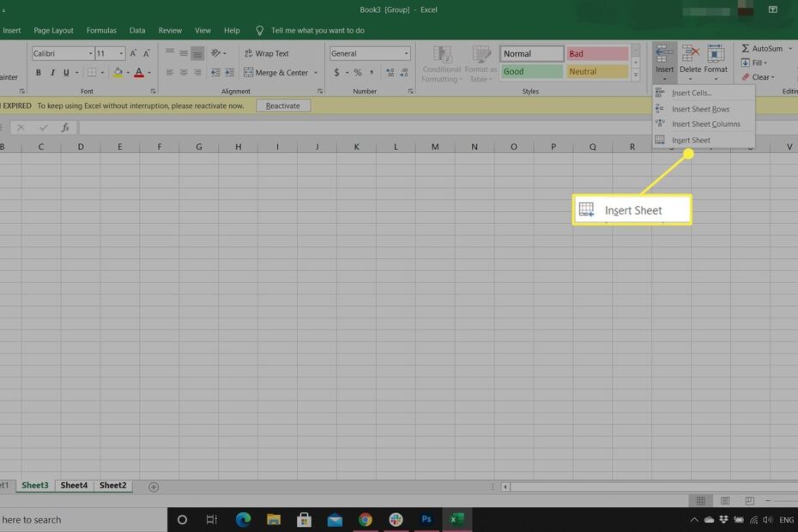Open Merge & Center dropdown arrow
798x532 pixels.
(x=316, y=73)
